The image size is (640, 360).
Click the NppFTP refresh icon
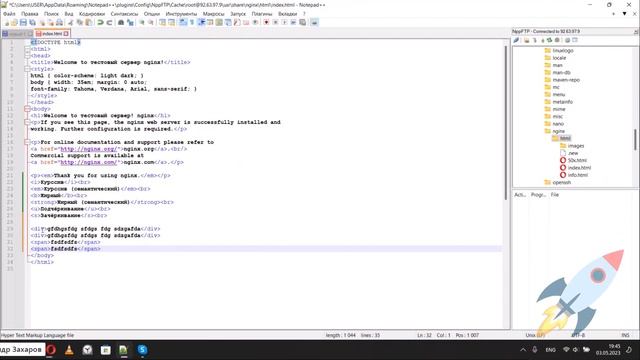(x=549, y=40)
